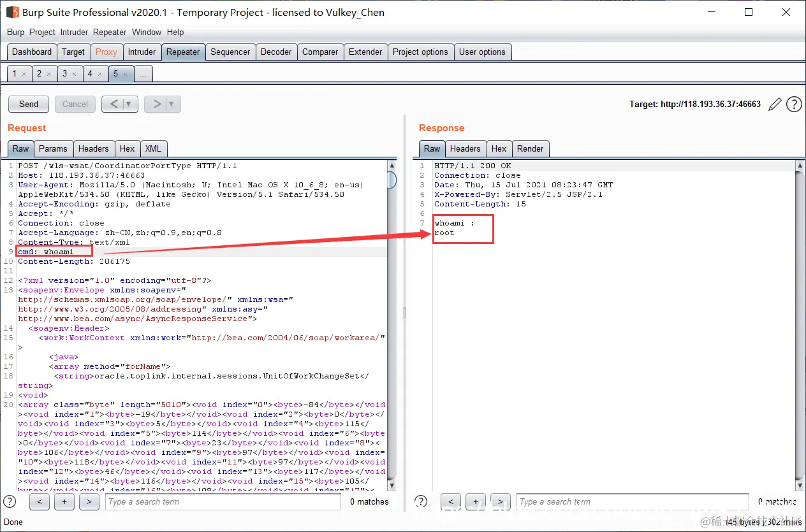The image size is (806, 532).
Task: Click Request search next match button
Action: [89, 502]
